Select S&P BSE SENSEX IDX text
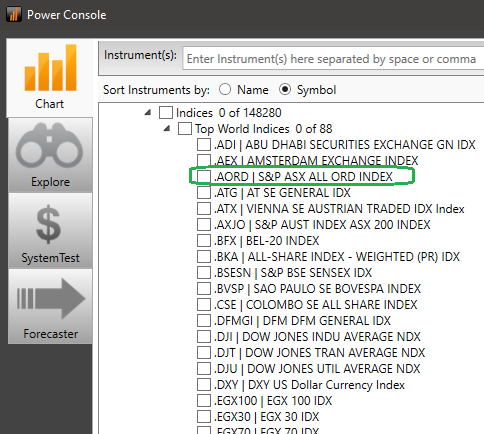The height and width of the screenshot is (434, 484). click(x=316, y=273)
